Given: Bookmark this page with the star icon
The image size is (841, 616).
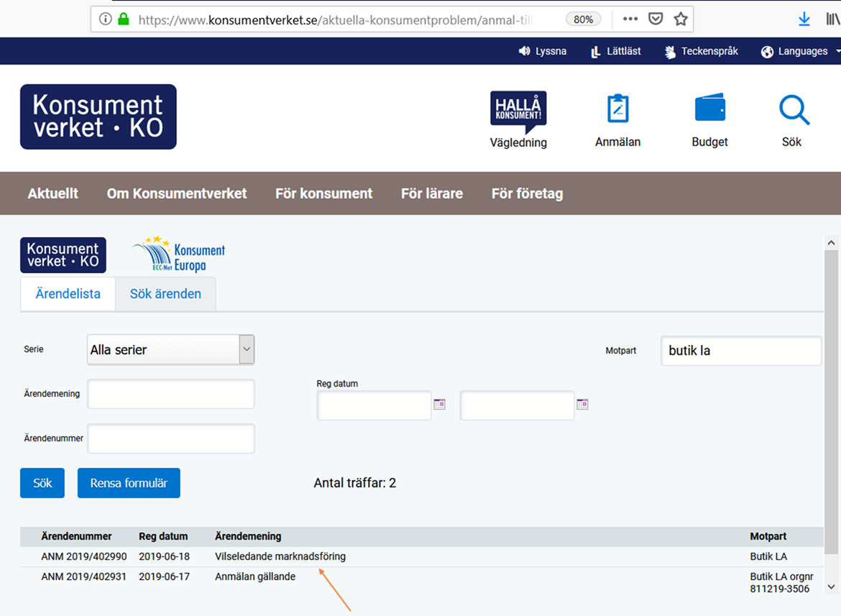Looking at the screenshot, I should click(681, 19).
